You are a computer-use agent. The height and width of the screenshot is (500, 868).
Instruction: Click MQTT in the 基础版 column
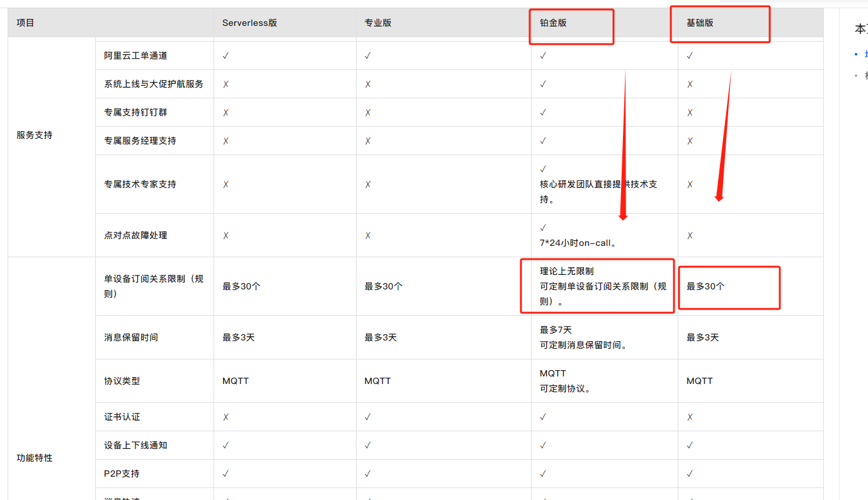click(700, 381)
